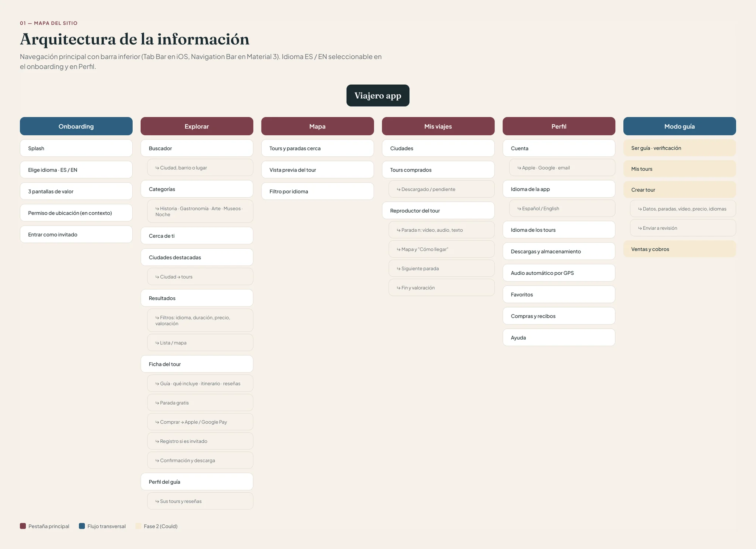Click 'Datos, paradas, vídeo, precio, idiomas' sub-item
Viewport: 756px width, 549px height.
tap(683, 209)
